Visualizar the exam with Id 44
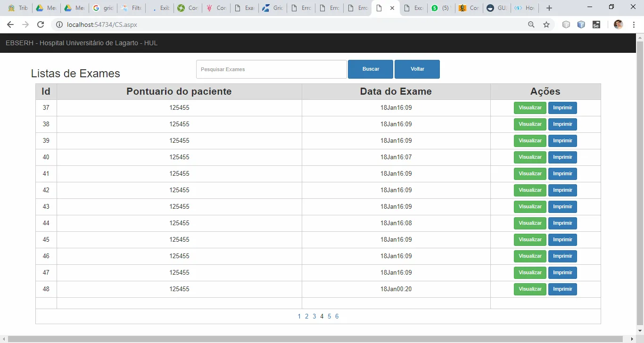Viewport: 644px width, 343px height. 530,223
